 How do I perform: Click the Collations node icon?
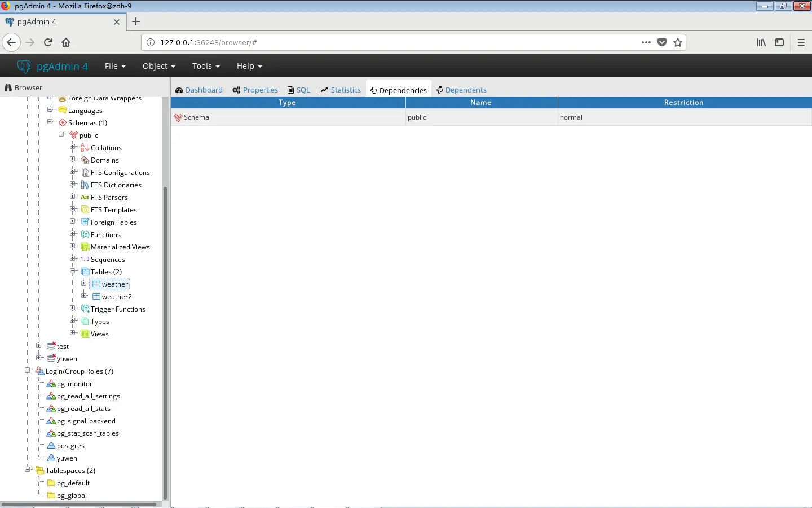point(85,147)
